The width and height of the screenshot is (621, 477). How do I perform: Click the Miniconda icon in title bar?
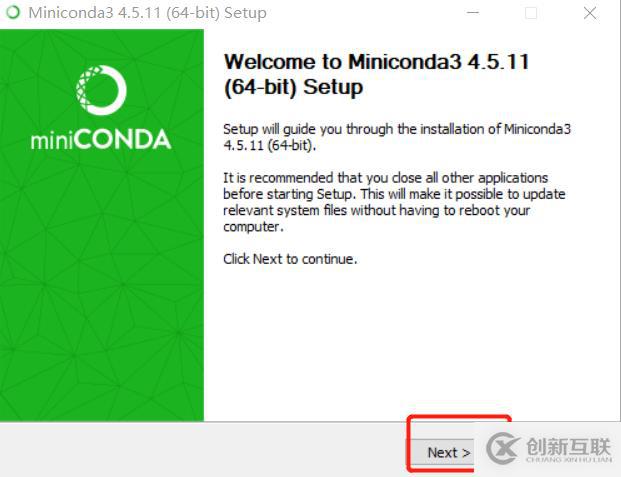click(12, 13)
